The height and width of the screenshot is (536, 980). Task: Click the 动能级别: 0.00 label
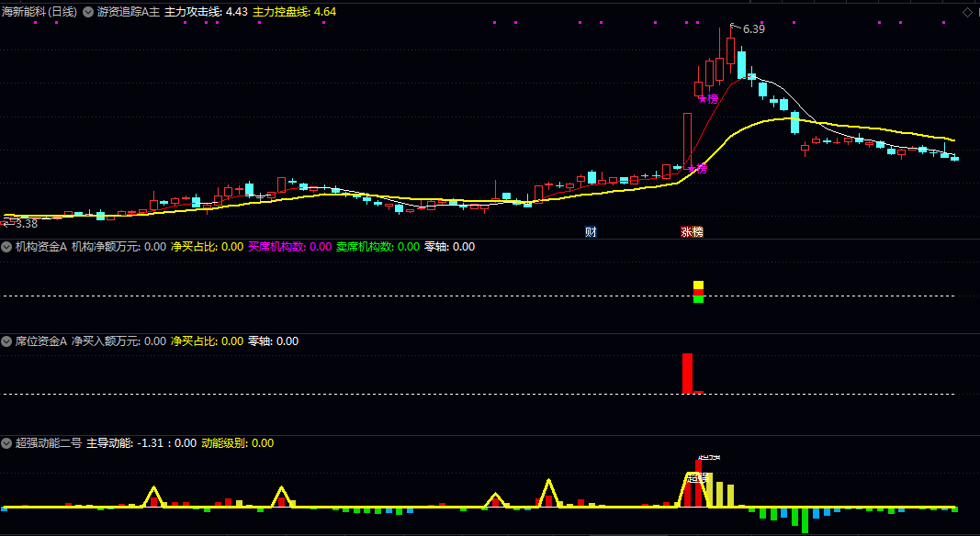[238, 443]
